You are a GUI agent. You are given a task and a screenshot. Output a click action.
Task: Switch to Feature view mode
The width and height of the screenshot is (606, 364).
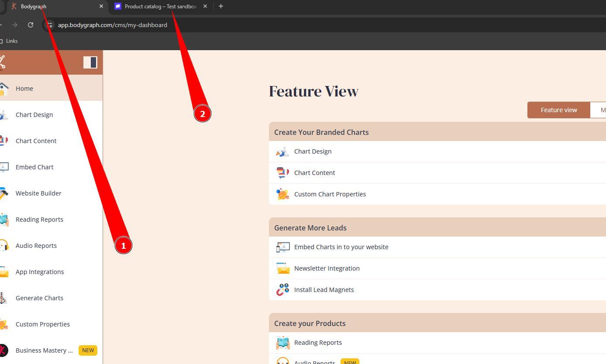pos(558,110)
